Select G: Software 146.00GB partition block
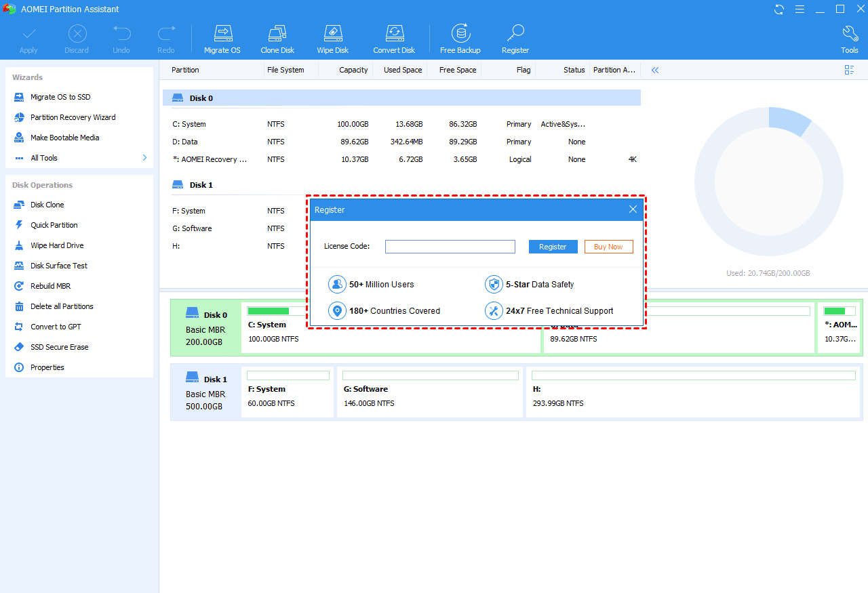This screenshot has width=868, height=593. click(430, 392)
